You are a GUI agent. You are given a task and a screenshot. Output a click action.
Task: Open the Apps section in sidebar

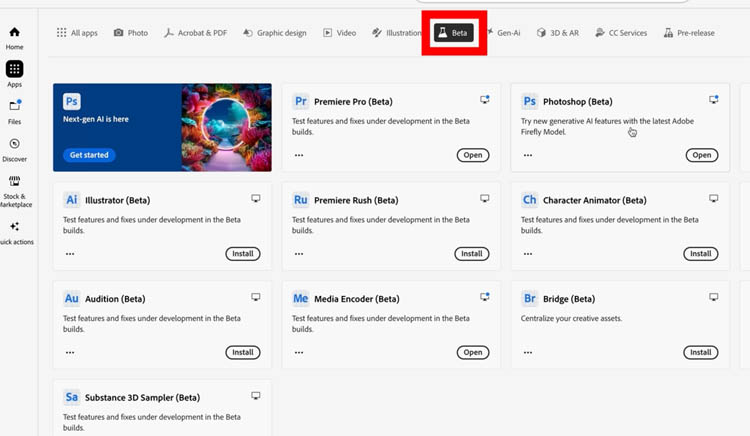point(14,74)
